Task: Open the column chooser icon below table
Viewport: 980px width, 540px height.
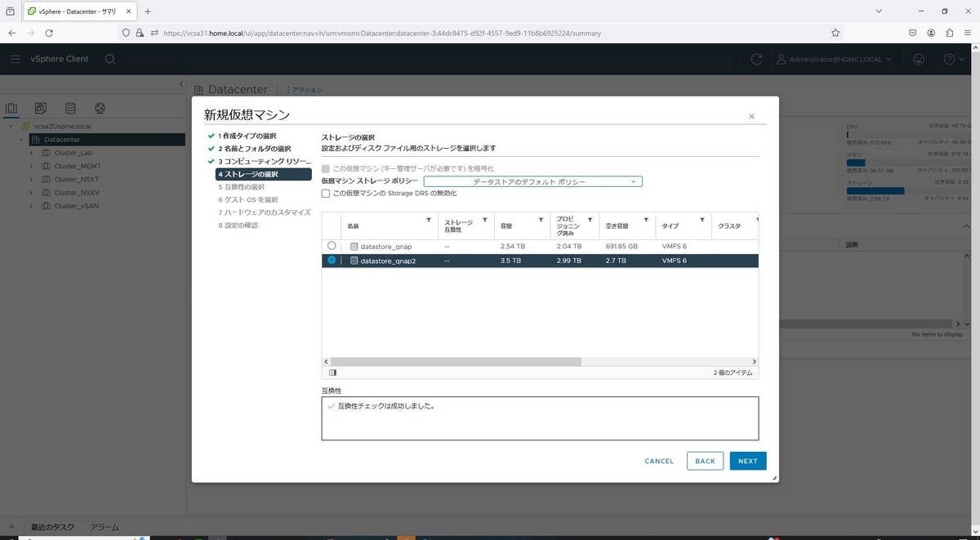Action: point(332,373)
